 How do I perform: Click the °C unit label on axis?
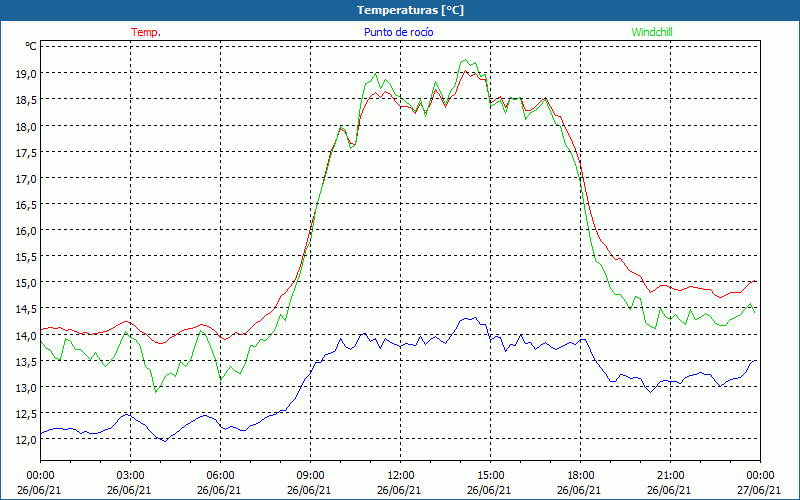point(31,46)
